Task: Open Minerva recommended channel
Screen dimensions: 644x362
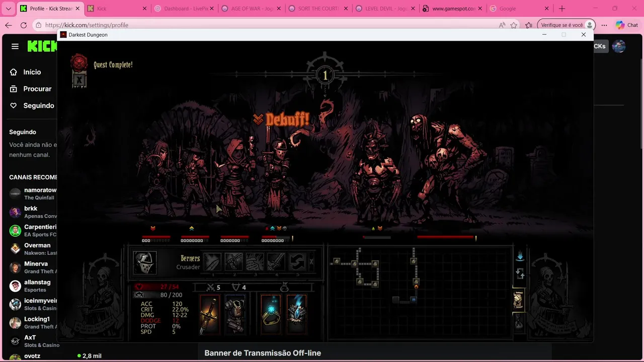Action: click(x=32, y=267)
